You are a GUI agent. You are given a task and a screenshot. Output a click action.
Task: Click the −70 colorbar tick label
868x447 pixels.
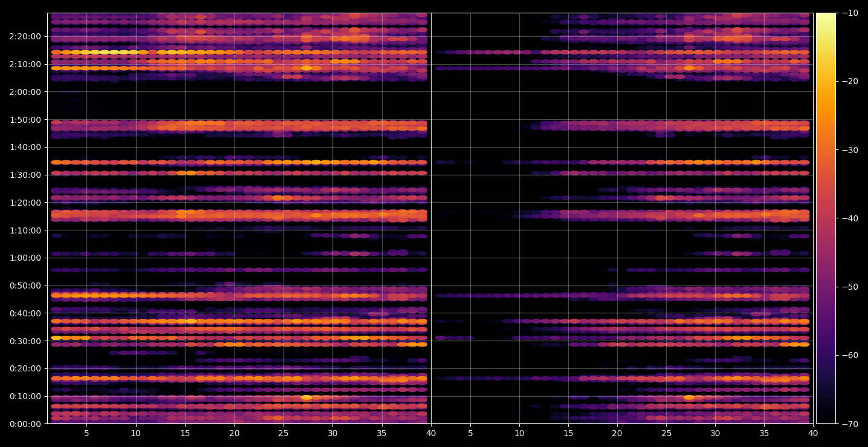click(x=849, y=424)
